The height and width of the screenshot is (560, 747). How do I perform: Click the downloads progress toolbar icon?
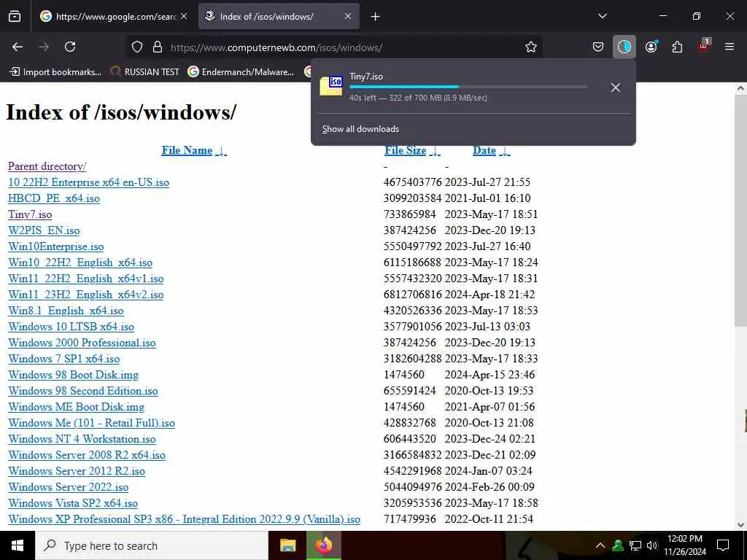coord(624,47)
